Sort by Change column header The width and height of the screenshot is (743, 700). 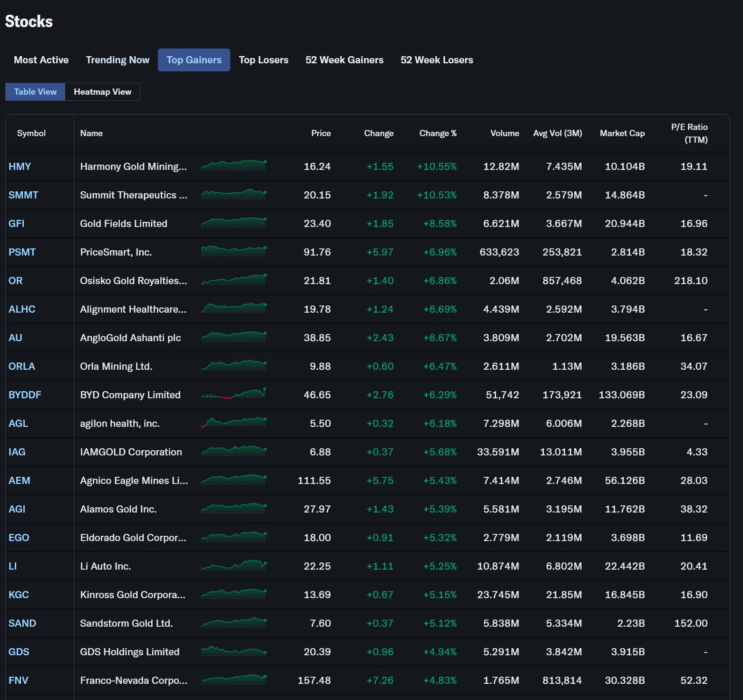pos(379,133)
